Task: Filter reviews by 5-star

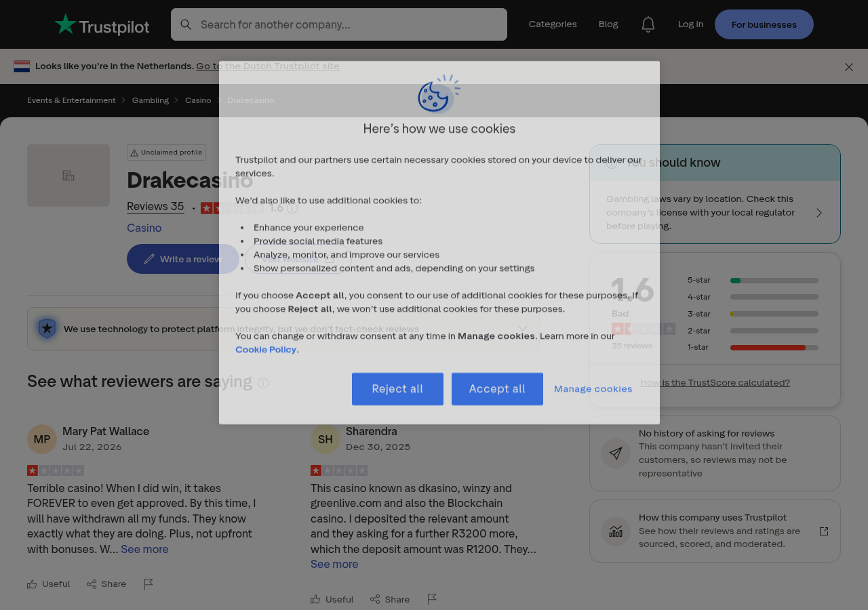Action: (753, 281)
